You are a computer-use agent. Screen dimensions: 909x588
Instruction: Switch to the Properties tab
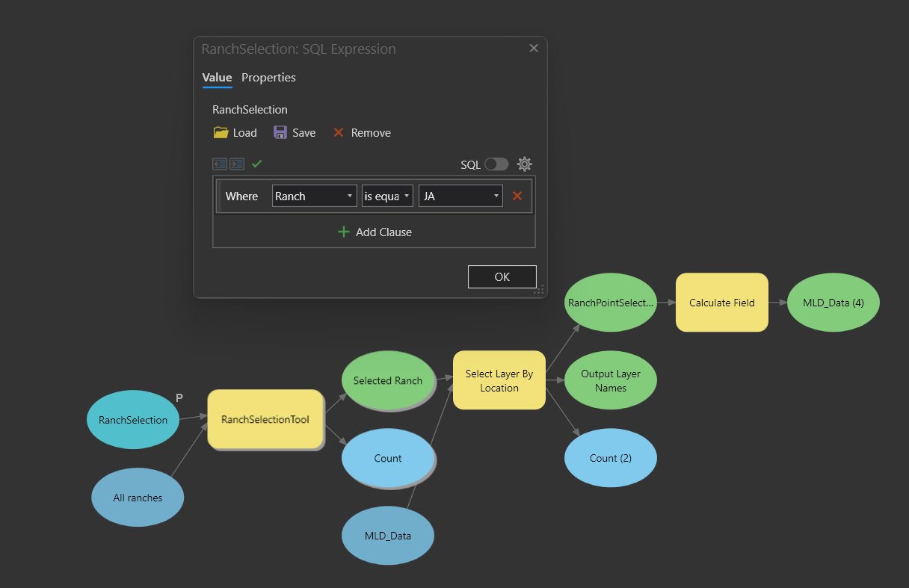[268, 77]
